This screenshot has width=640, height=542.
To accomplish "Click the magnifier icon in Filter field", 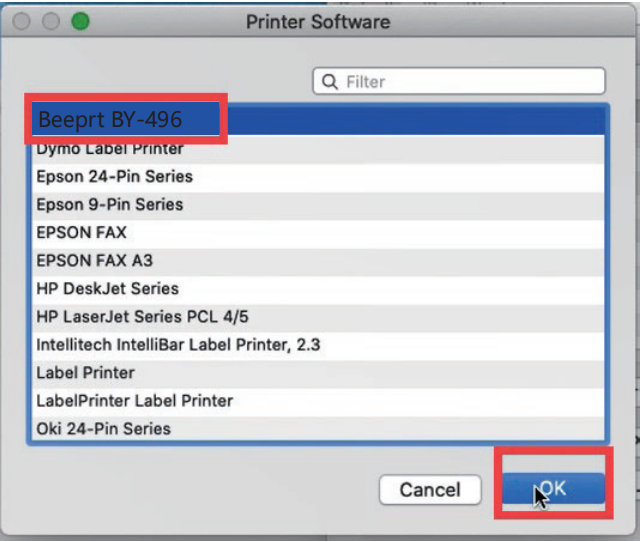I will point(330,82).
